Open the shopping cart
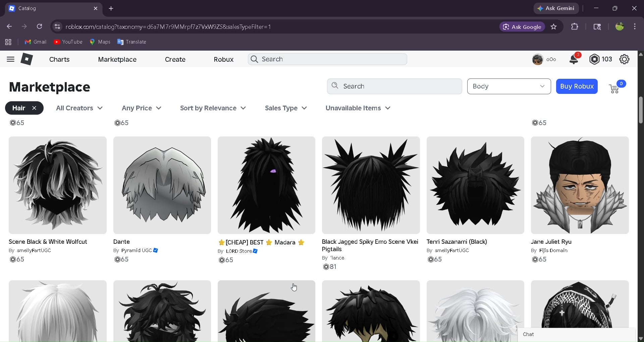 click(x=614, y=89)
